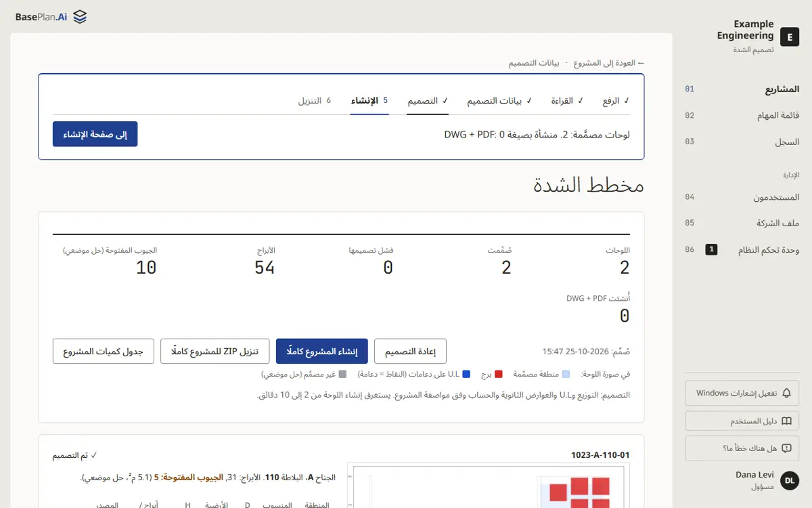
Task: Click the notification badge on وحدة تحكم النظام
Action: pos(711,249)
